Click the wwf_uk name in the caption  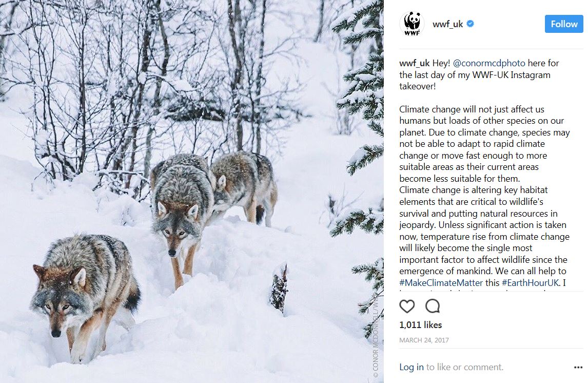pos(415,63)
